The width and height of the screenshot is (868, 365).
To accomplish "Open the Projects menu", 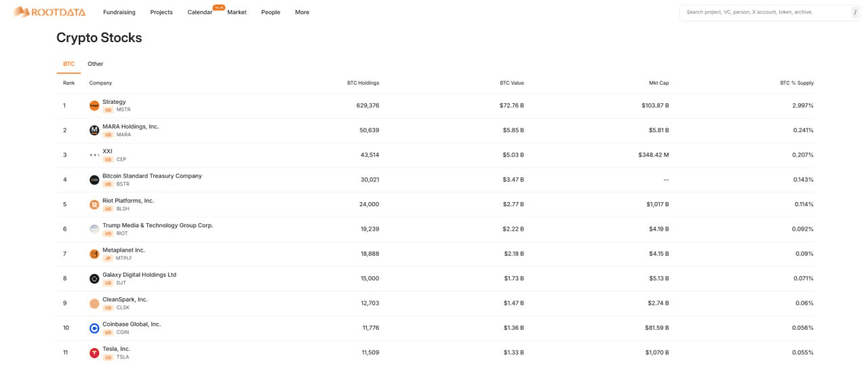I will 161,12.
